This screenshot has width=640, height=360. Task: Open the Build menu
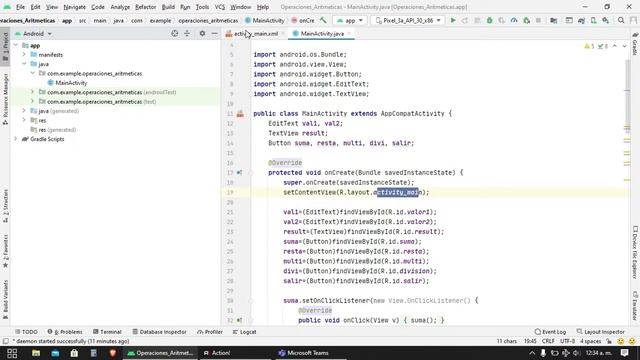(168, 7)
